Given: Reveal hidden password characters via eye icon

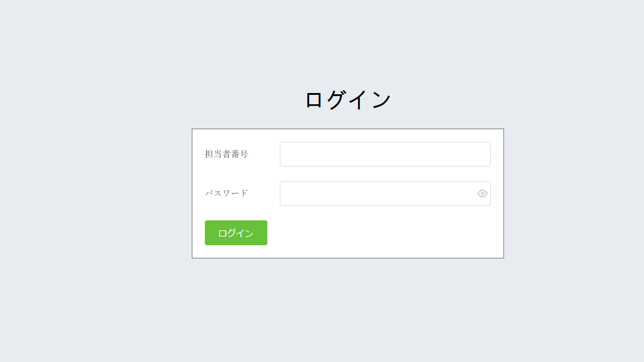Looking at the screenshot, I should [x=482, y=193].
